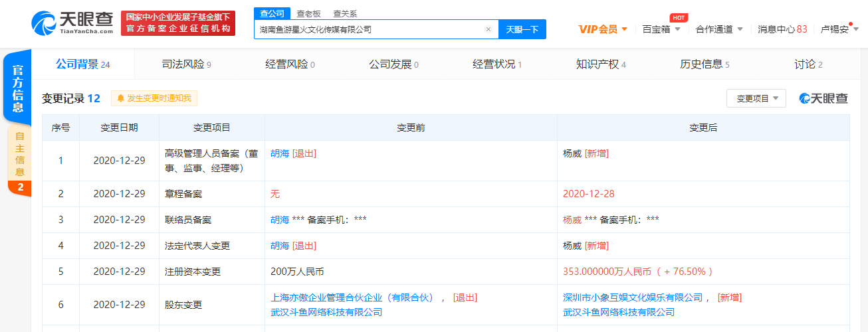Click the 股东变更 cell
The width and height of the screenshot is (868, 332).
pos(212,305)
